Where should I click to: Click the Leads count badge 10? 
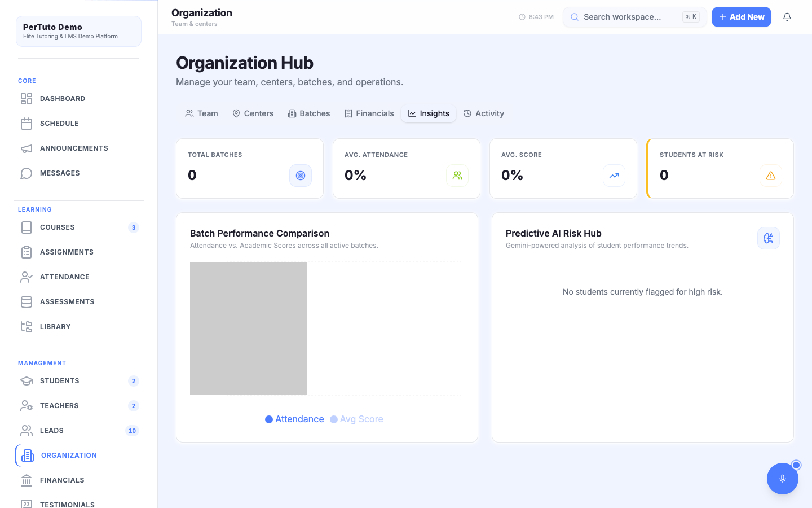click(132, 431)
